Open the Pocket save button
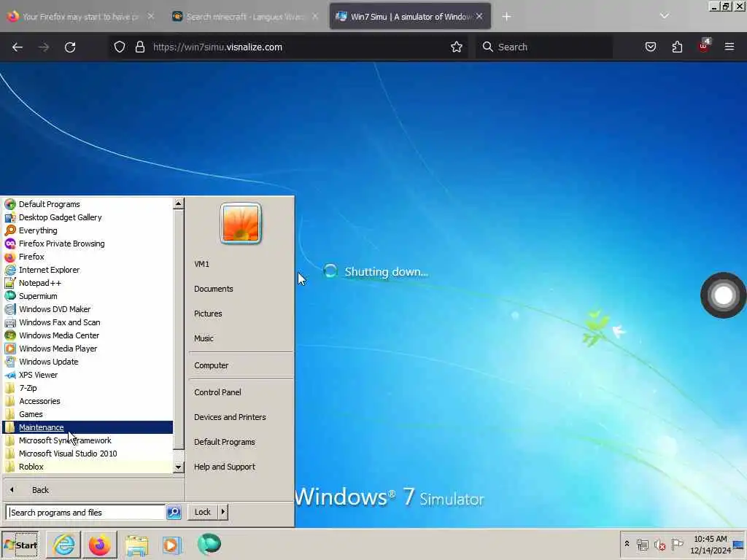 pyautogui.click(x=650, y=47)
